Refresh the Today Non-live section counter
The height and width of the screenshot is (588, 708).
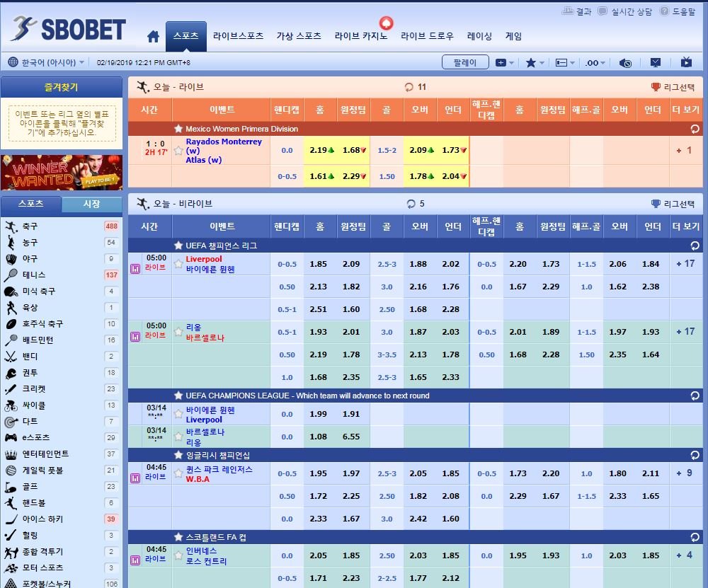pos(411,204)
